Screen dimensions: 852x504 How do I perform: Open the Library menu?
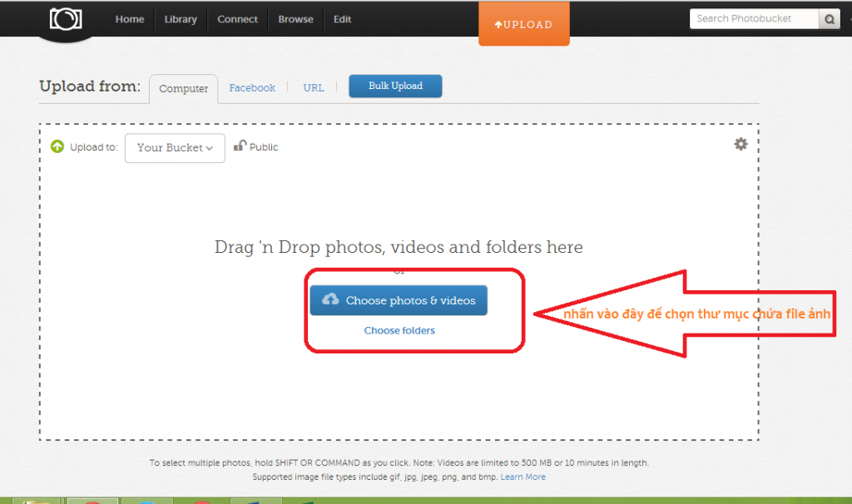tap(181, 19)
